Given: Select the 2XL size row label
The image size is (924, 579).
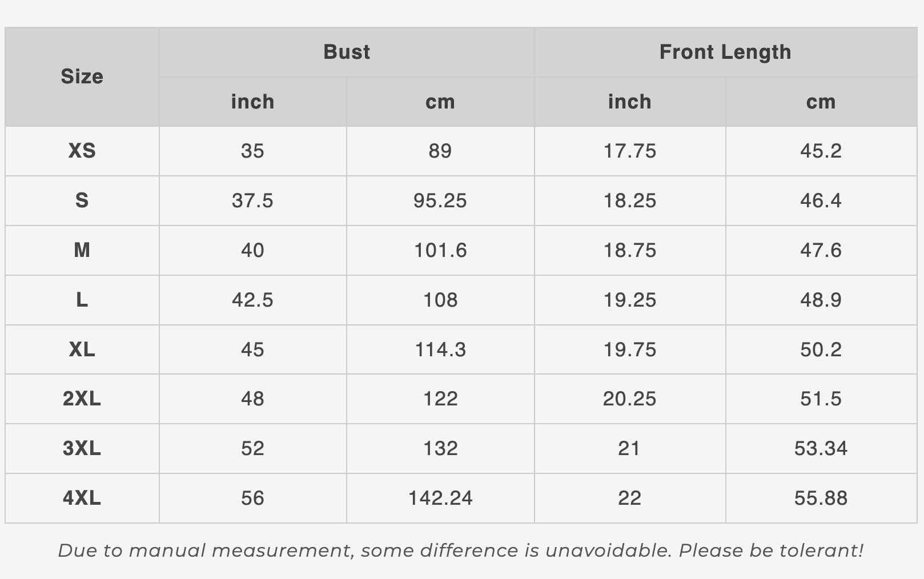Looking at the screenshot, I should point(82,399).
